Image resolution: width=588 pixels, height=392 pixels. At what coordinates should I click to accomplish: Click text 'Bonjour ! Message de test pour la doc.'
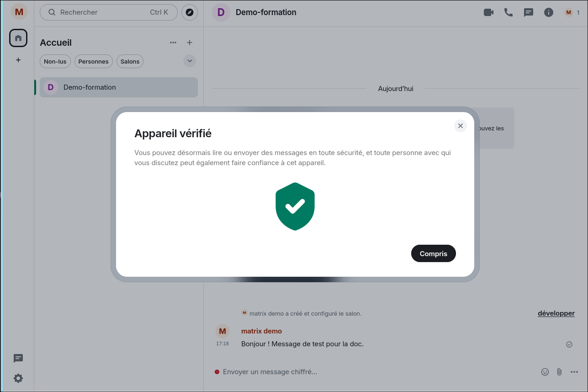(302, 344)
